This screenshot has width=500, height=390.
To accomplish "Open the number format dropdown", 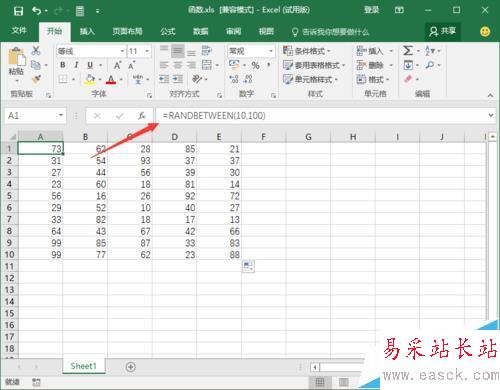I will 271,51.
